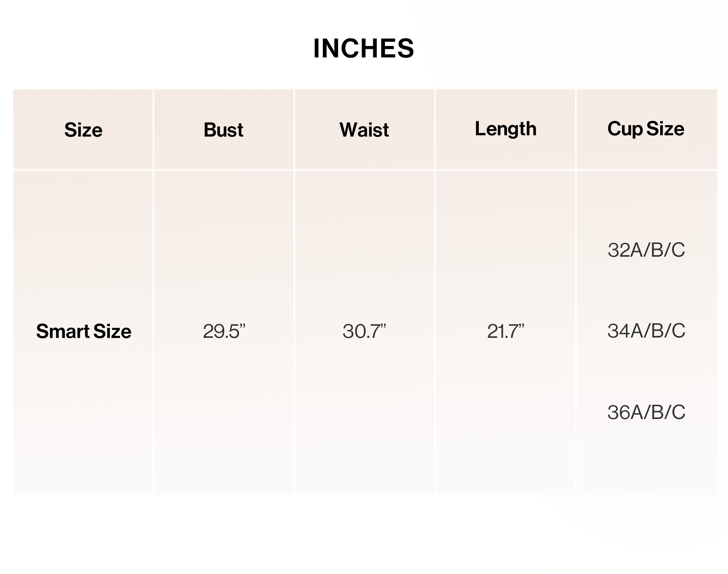
Task: Select the Waist column header
Action: click(364, 130)
